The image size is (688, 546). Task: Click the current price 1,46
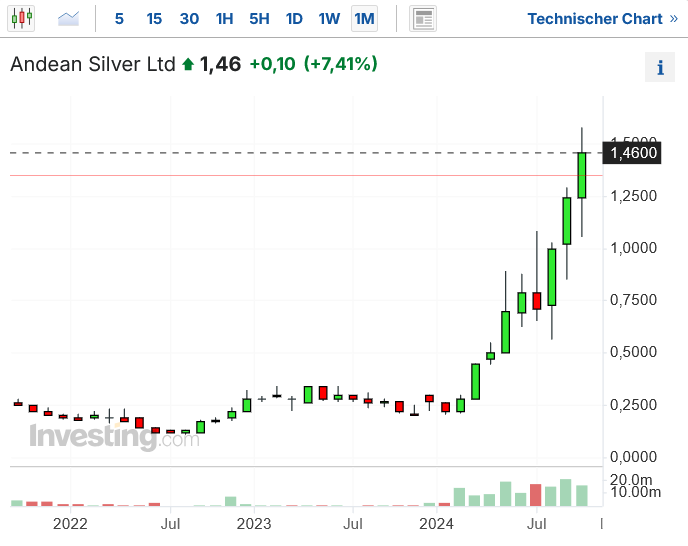tap(220, 64)
